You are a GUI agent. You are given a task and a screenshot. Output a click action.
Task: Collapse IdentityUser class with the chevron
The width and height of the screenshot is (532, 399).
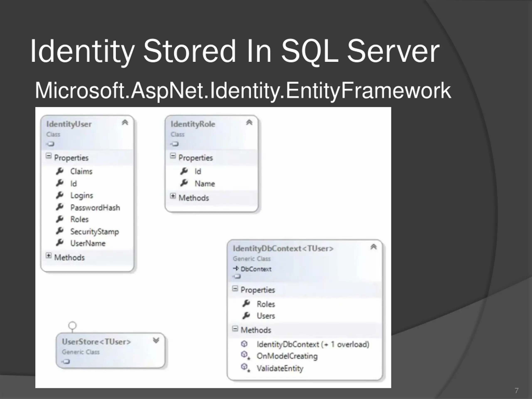125,122
